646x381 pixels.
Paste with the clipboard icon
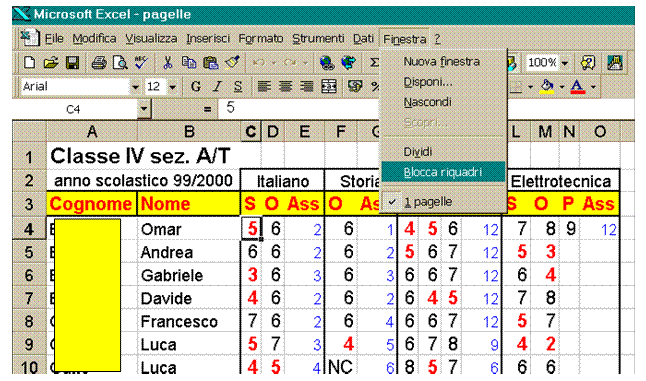[x=211, y=63]
